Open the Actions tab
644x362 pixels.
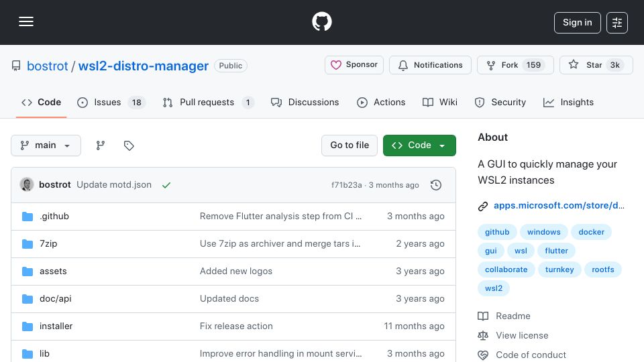pyautogui.click(x=381, y=103)
